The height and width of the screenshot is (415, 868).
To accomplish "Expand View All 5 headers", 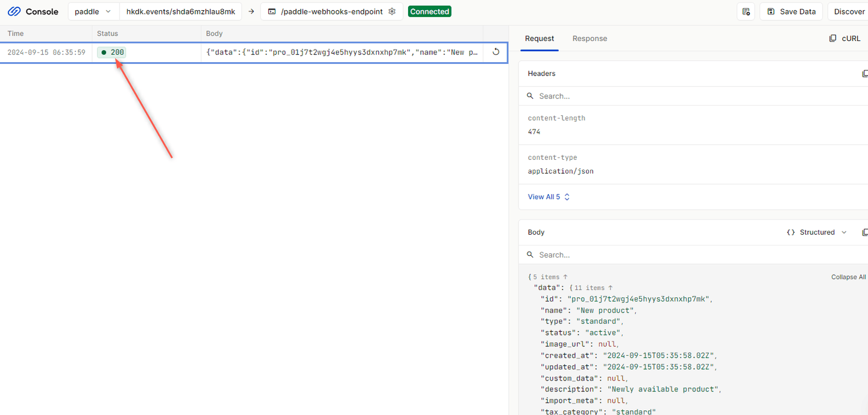I will [549, 197].
